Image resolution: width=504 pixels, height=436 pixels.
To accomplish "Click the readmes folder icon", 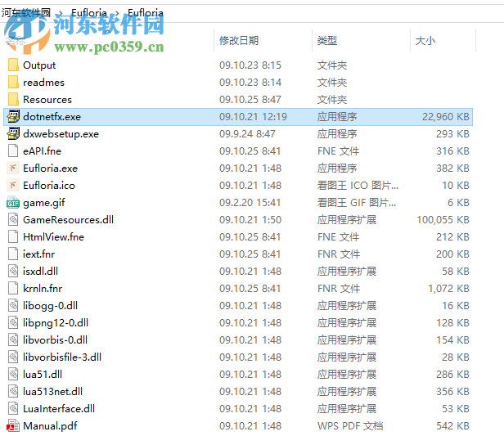I will [13, 83].
